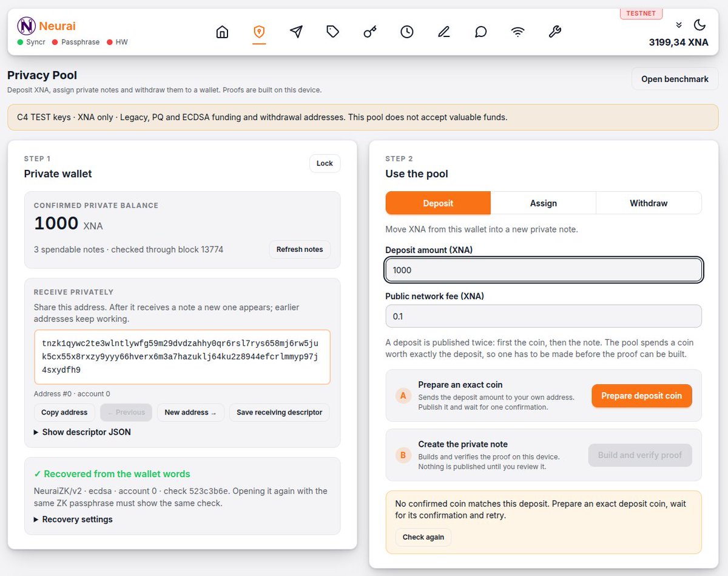The height and width of the screenshot is (576, 728).
Task: Click the Open benchmark button
Action: pos(675,79)
